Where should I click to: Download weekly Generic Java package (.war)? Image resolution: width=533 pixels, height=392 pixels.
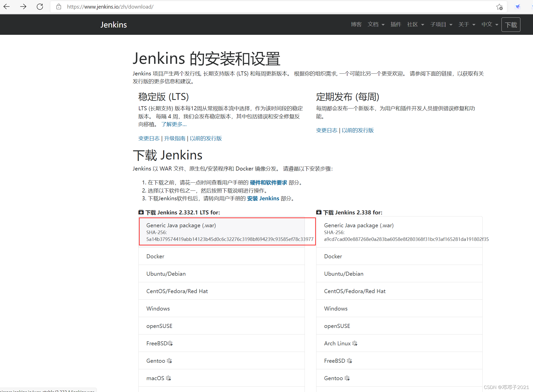point(399,232)
